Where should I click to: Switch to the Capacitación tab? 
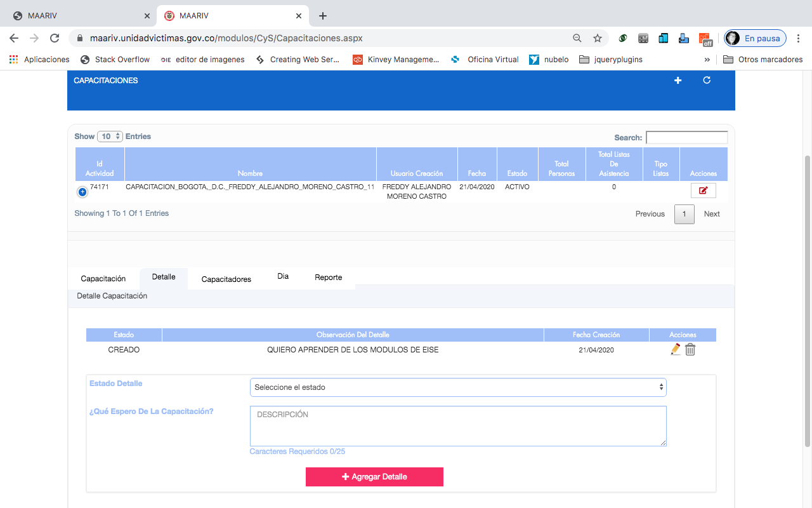pyautogui.click(x=103, y=279)
